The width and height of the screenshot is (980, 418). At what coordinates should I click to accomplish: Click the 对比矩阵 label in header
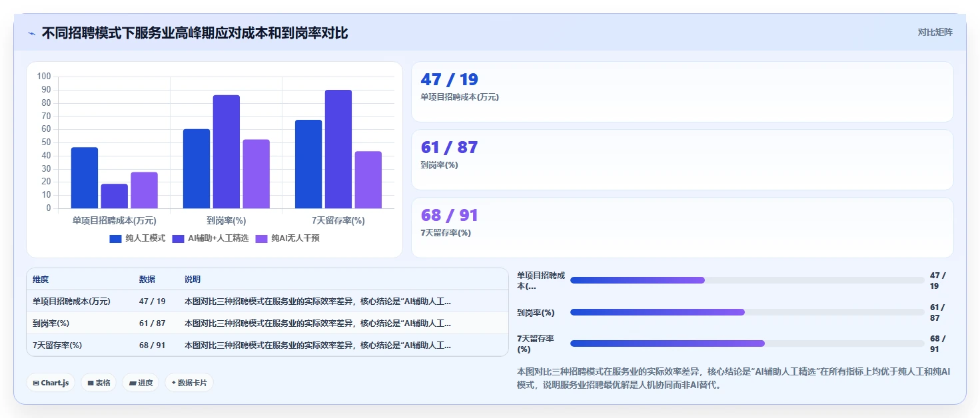pyautogui.click(x=935, y=33)
